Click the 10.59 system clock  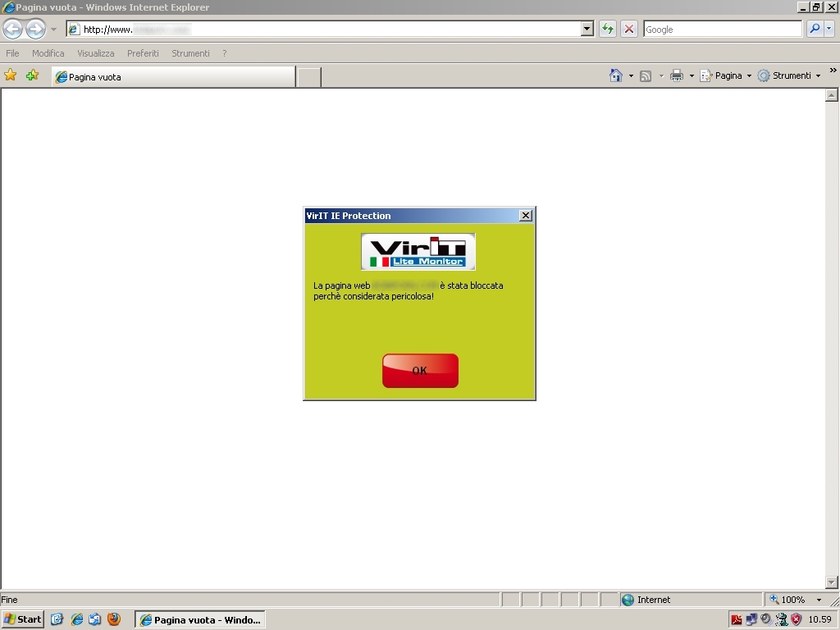coord(819,619)
